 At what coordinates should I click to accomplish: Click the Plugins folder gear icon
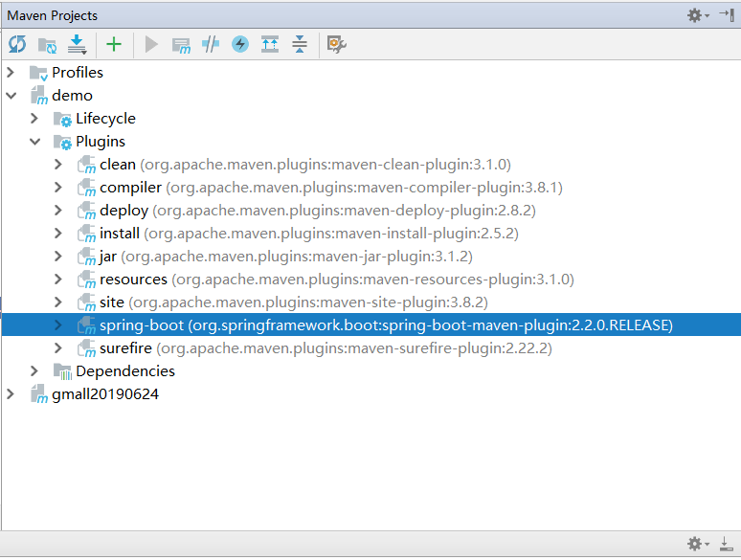[63, 143]
